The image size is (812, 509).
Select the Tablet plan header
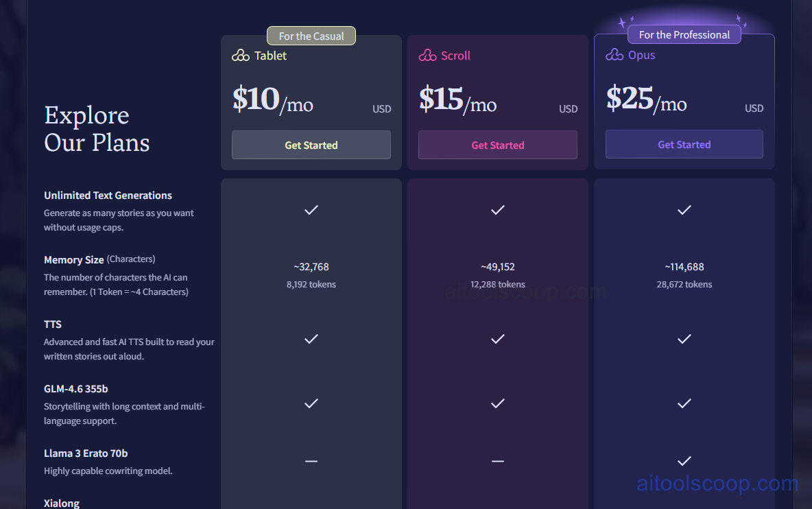[270, 56]
